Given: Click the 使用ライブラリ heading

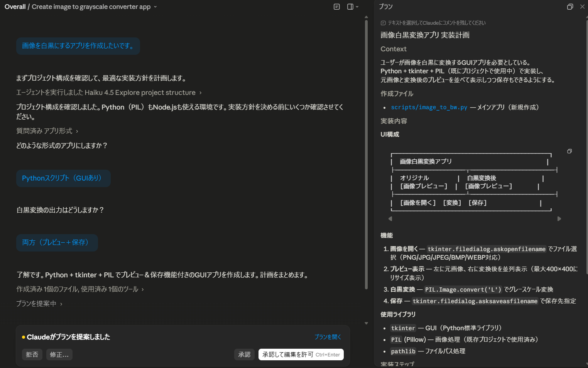Looking at the screenshot, I should (x=398, y=314).
